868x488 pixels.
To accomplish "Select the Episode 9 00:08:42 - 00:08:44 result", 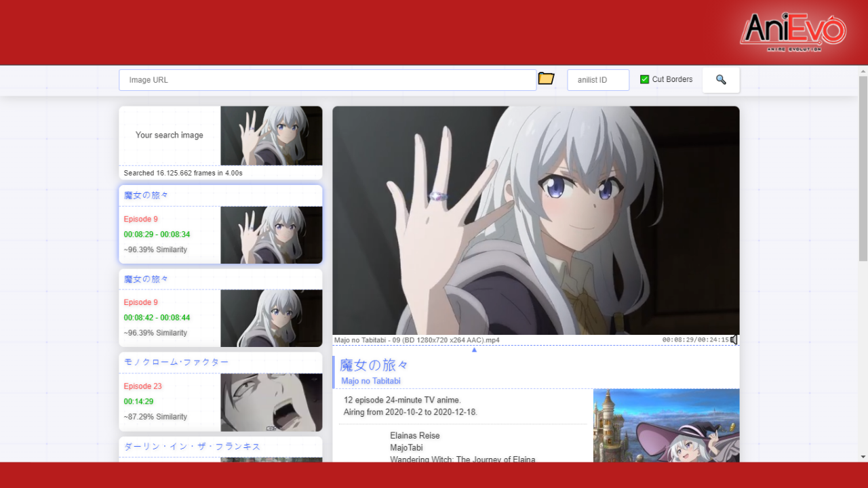I will click(220, 308).
